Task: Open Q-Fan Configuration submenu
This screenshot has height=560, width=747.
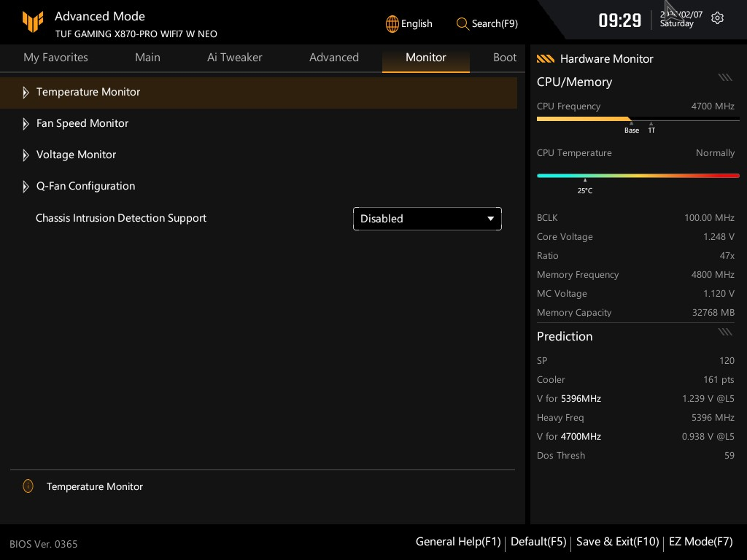Action: click(85, 186)
